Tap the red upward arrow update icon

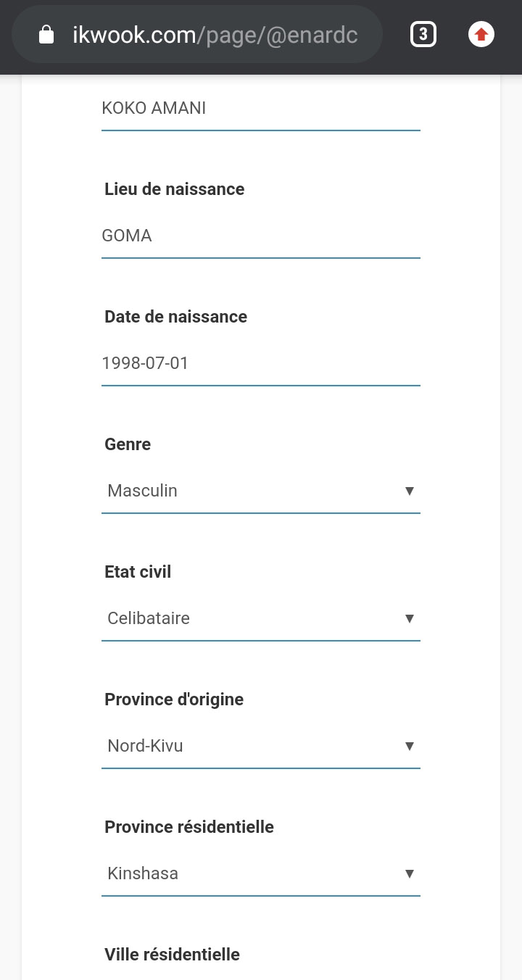481,35
